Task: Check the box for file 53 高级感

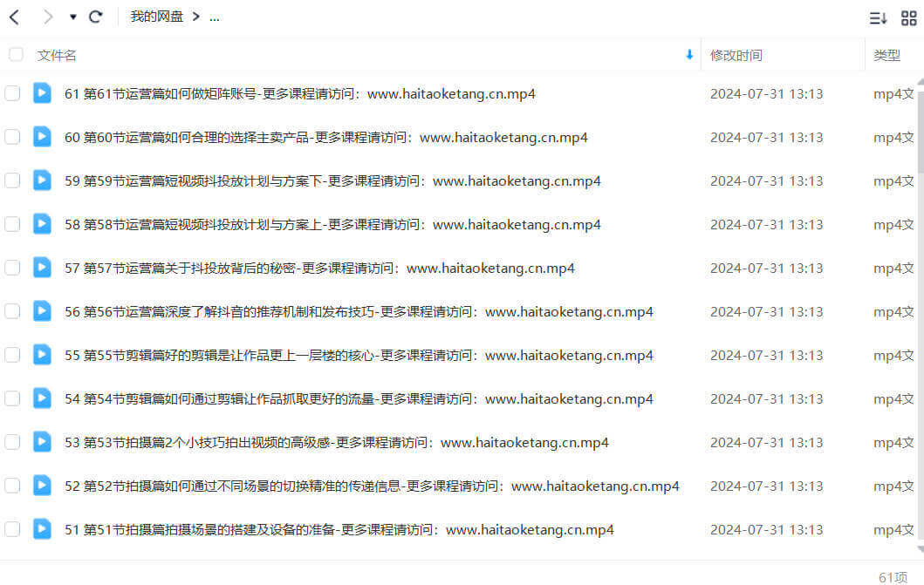Action: click(12, 442)
